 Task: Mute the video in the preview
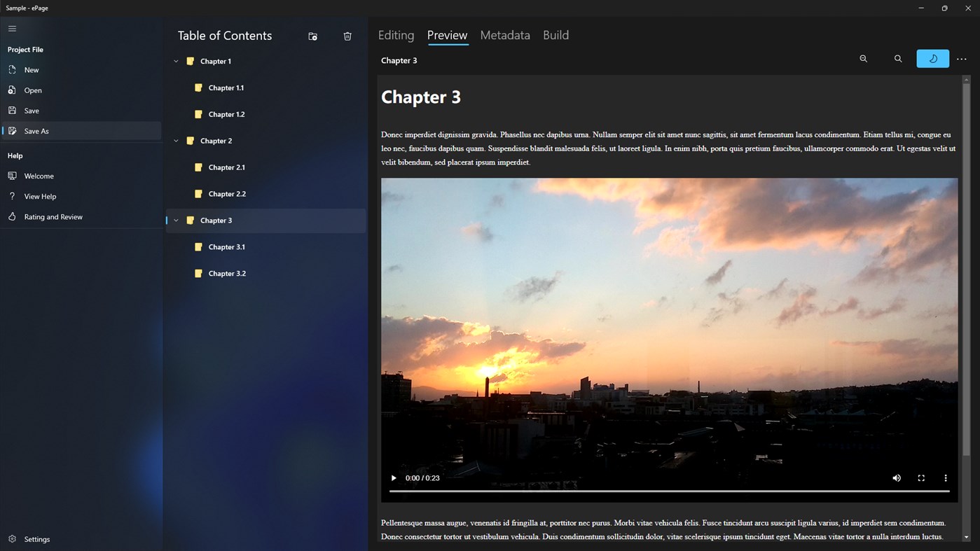897,477
